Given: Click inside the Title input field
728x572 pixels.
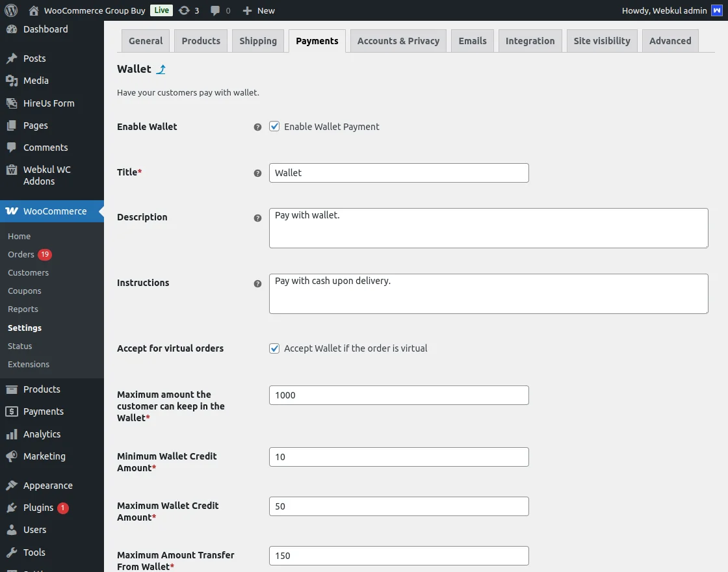Looking at the screenshot, I should 398,173.
